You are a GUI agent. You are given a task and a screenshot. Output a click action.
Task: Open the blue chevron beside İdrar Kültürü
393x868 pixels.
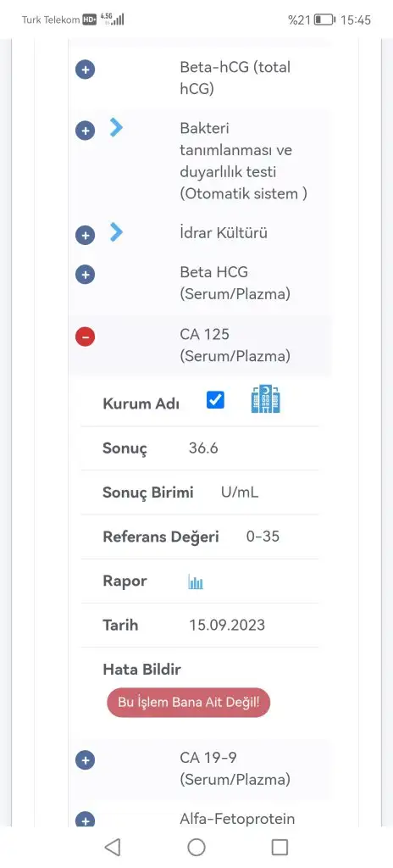click(x=116, y=232)
